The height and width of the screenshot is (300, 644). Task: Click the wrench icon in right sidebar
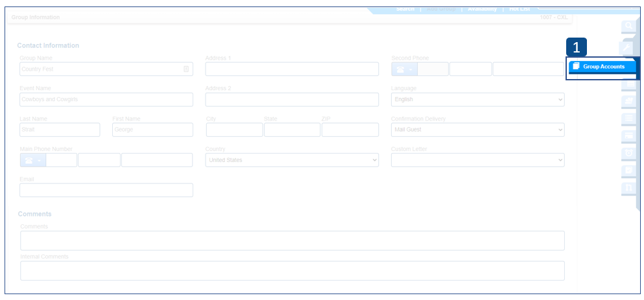coord(628,47)
